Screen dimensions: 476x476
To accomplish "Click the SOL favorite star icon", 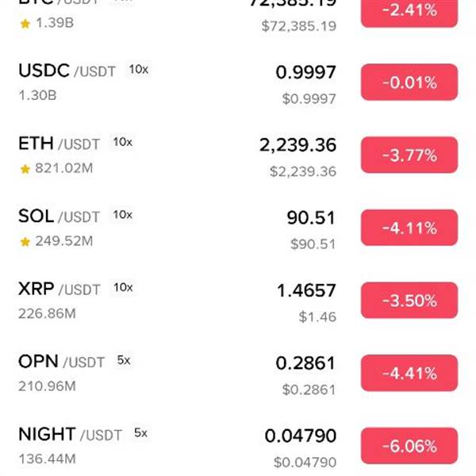I will (x=25, y=241).
